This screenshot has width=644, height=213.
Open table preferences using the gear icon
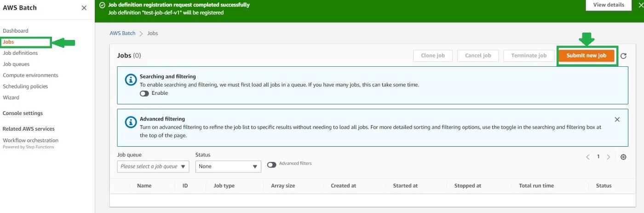point(623,157)
